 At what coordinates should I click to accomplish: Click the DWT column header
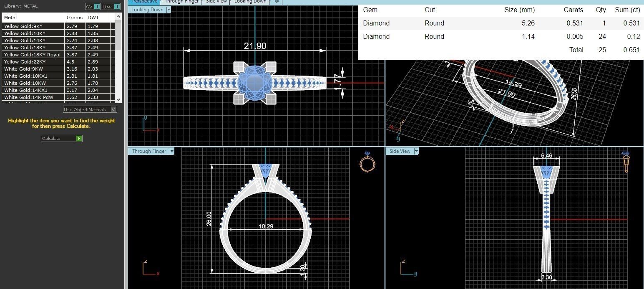(98, 18)
